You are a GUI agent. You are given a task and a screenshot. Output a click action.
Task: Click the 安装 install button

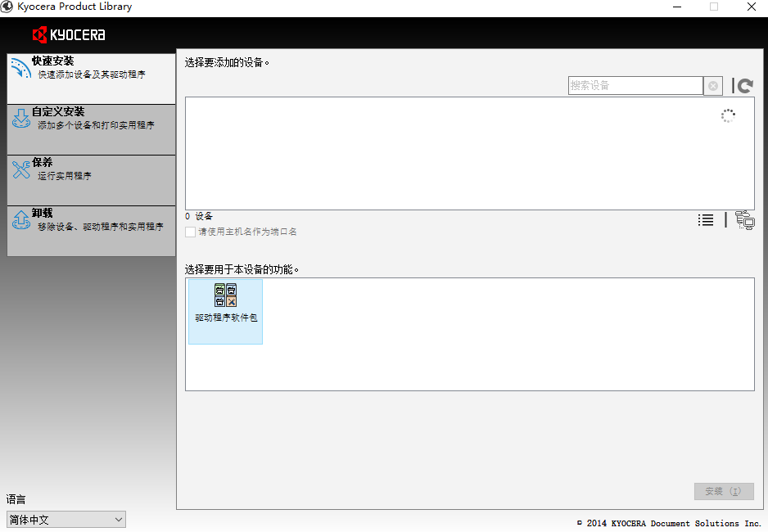[724, 491]
